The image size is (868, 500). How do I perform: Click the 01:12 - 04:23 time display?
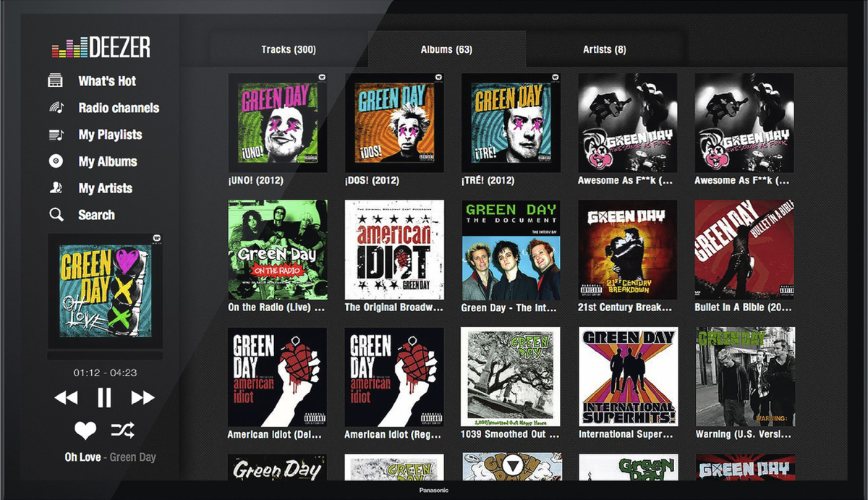(105, 373)
